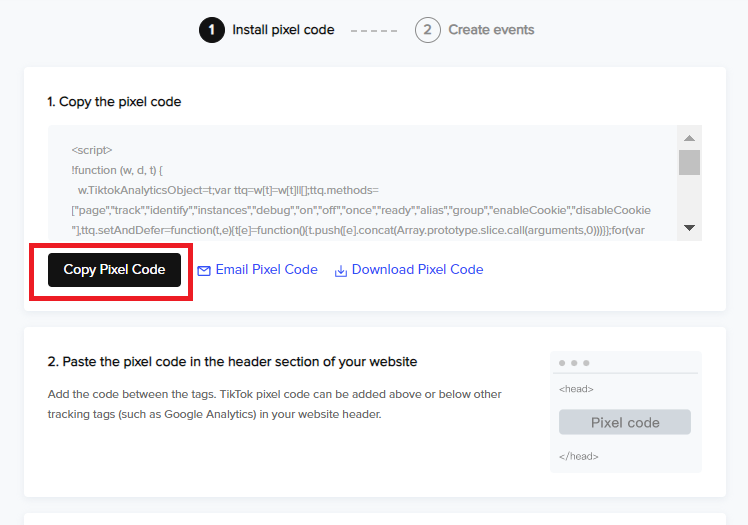Click the Copy Pixel Code button
The image size is (748, 525).
pos(114,270)
